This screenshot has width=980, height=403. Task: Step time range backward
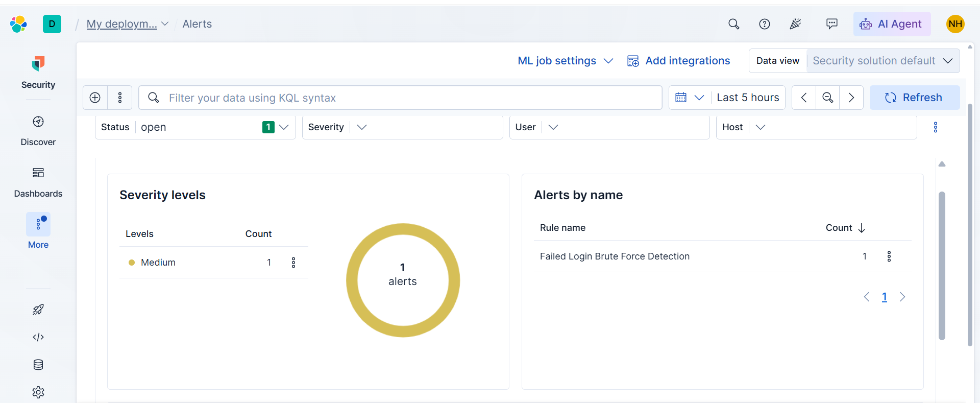pyautogui.click(x=804, y=98)
